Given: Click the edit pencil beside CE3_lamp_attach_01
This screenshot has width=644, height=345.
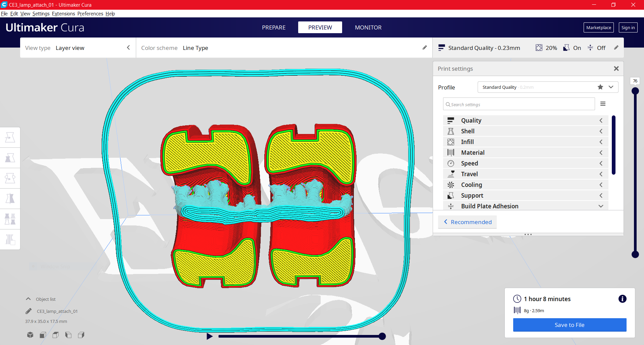Looking at the screenshot, I should (29, 311).
